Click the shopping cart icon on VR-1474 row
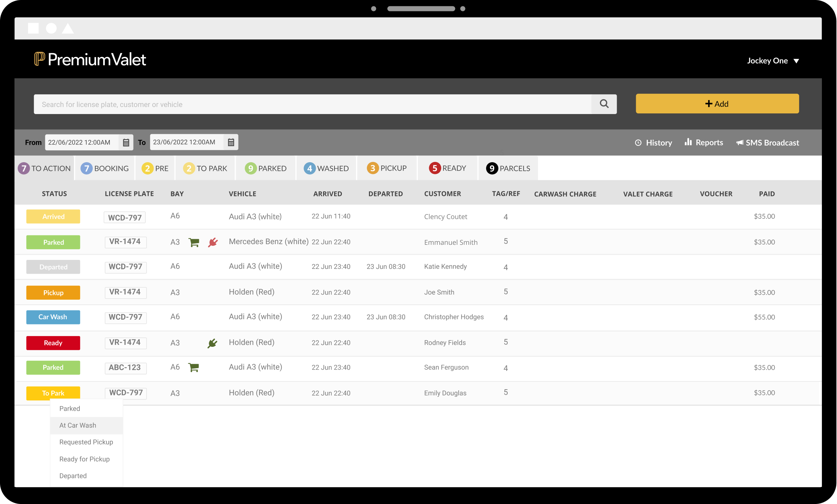Image resolution: width=837 pixels, height=504 pixels. coord(194,242)
